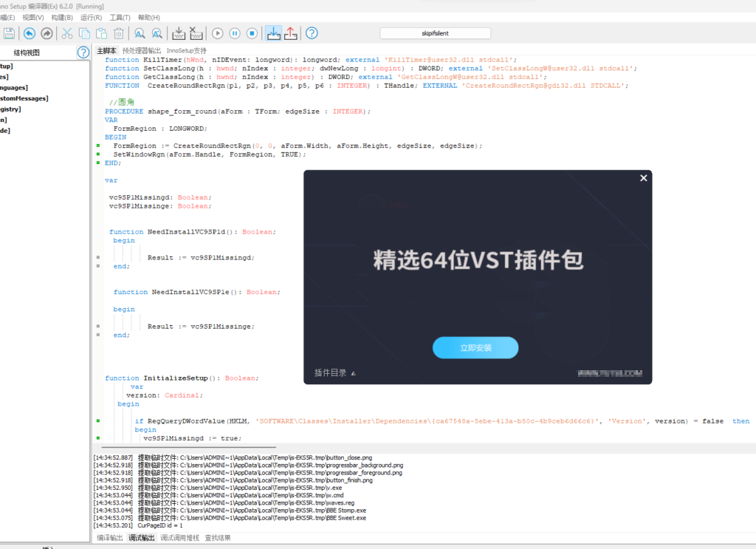This screenshot has width=756, height=549.
Task: Switch to the 预处理器输出 tab
Action: coord(142,50)
